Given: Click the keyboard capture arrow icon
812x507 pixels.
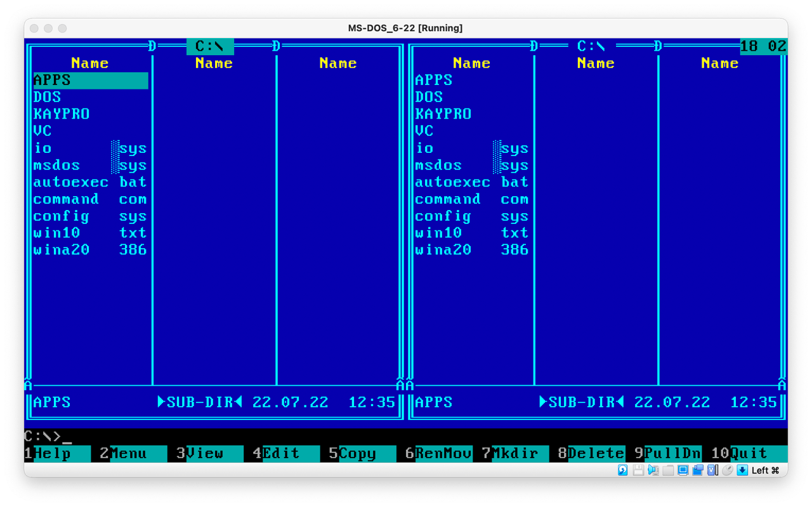Looking at the screenshot, I should pos(742,470).
